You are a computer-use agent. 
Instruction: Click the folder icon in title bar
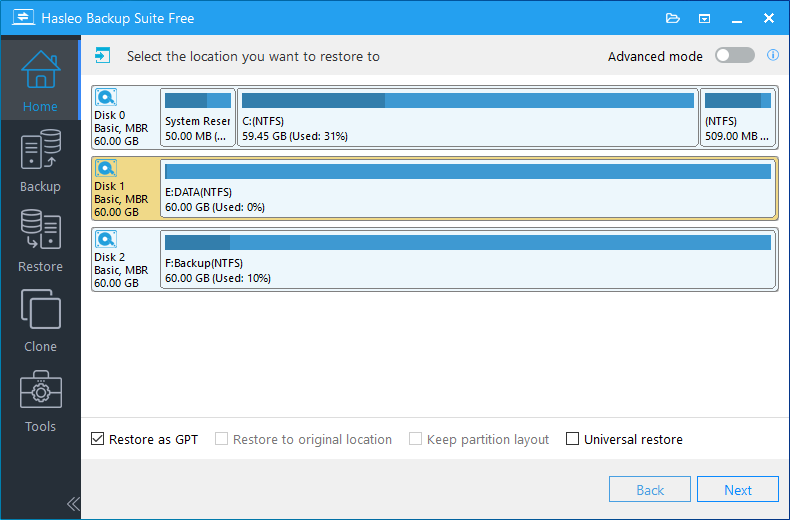[x=672, y=18]
